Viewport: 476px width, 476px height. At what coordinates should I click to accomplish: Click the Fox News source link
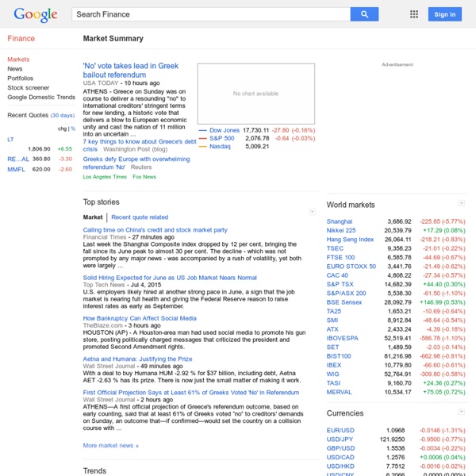[x=144, y=177]
